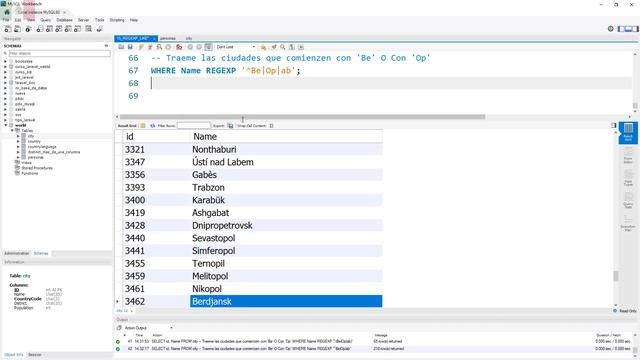Create a new stored procedure toolbar icon
The width and height of the screenshot is (640, 360).
tap(68, 29)
